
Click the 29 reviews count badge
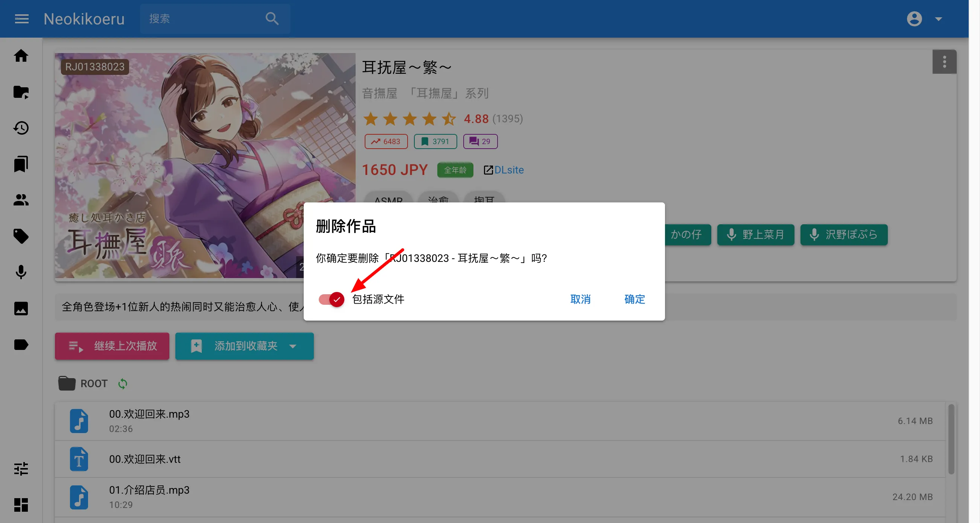point(480,141)
